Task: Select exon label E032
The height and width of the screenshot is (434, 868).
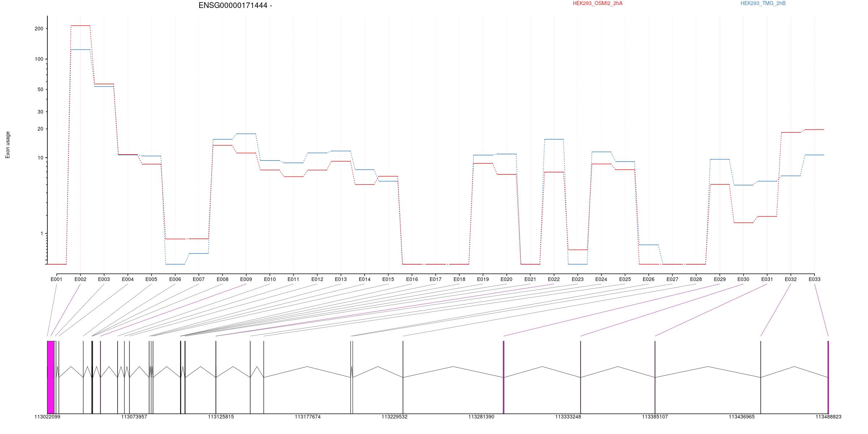Action: tap(791, 279)
